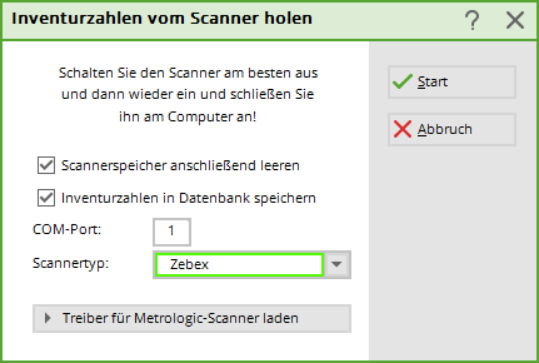Expand Treiber für Metrologic-Scanner laden
539x363 pixels.
pos(192,318)
